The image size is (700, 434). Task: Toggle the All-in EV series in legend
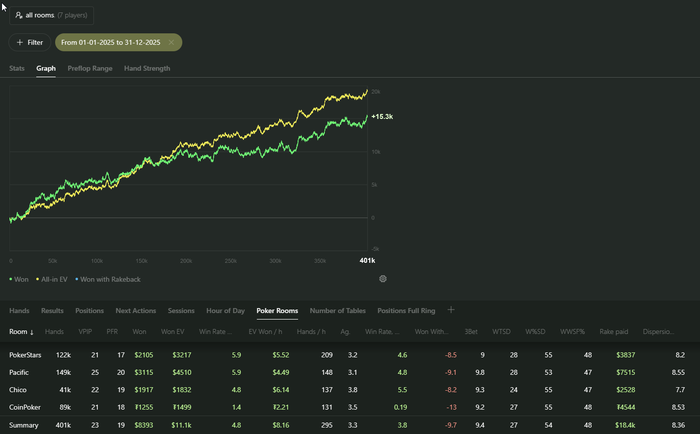pyautogui.click(x=52, y=279)
